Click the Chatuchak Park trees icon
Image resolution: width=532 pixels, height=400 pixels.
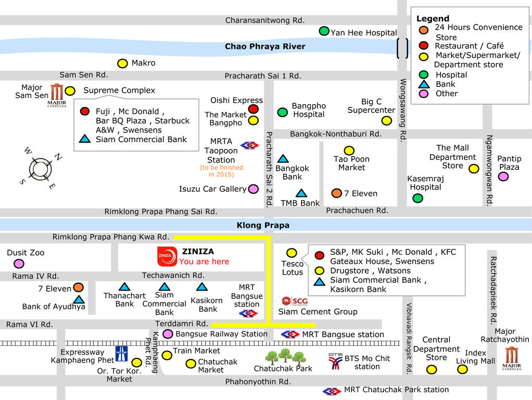[285, 357]
